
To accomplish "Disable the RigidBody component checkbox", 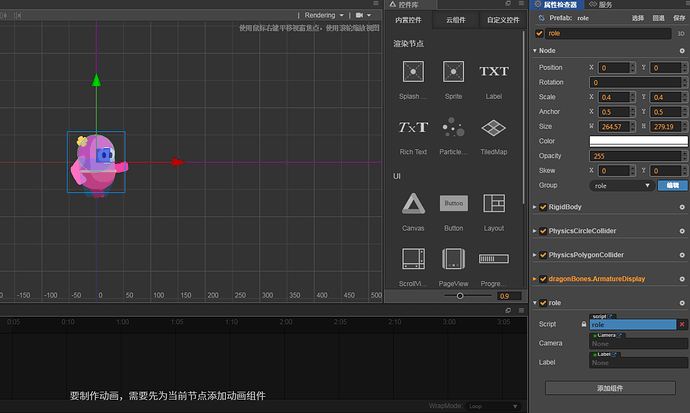I will [543, 207].
